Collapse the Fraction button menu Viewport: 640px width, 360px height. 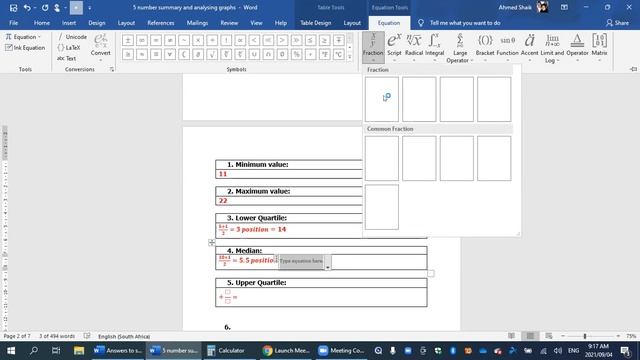pos(373,48)
